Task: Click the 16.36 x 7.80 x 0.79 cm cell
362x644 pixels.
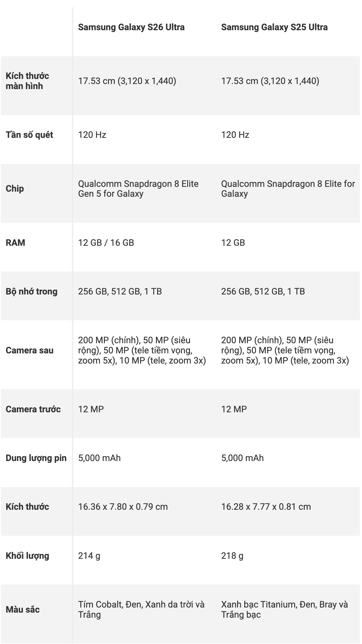Action: (123, 506)
